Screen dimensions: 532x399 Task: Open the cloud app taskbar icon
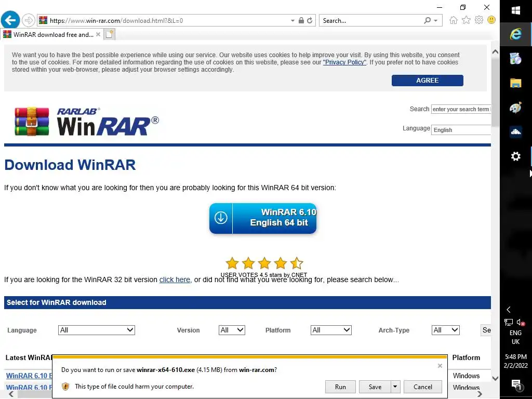[516, 132]
